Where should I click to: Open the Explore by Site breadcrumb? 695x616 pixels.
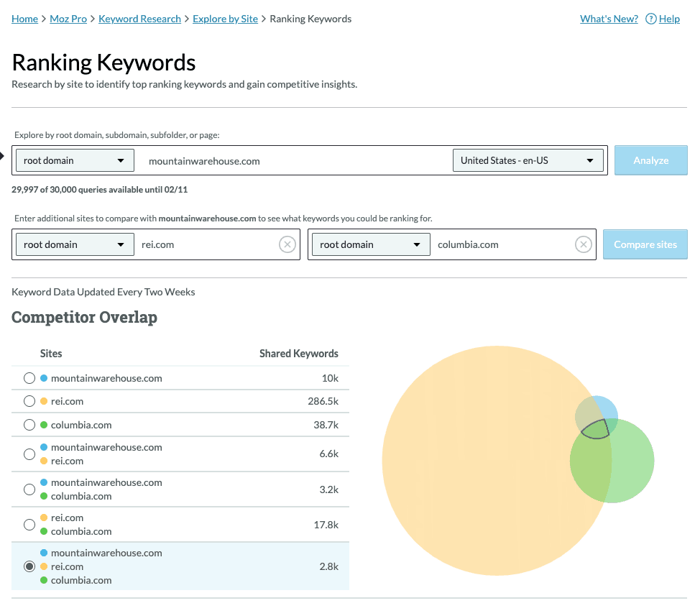pos(225,19)
